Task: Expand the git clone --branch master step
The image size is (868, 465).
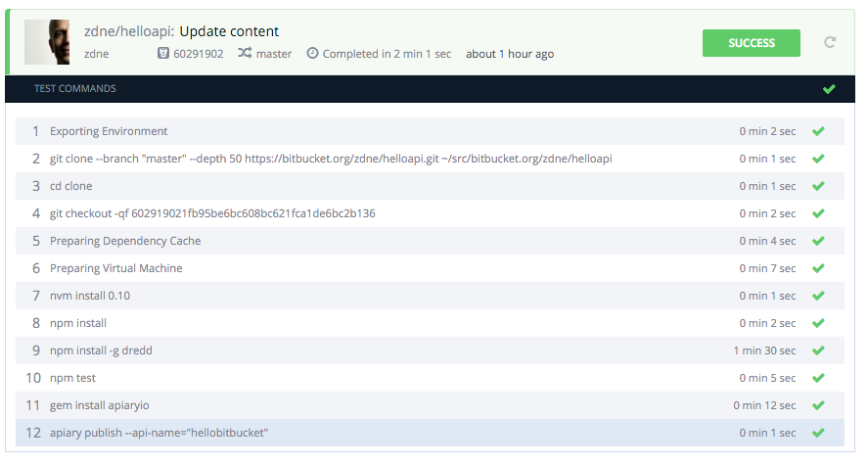Action: tap(431, 159)
